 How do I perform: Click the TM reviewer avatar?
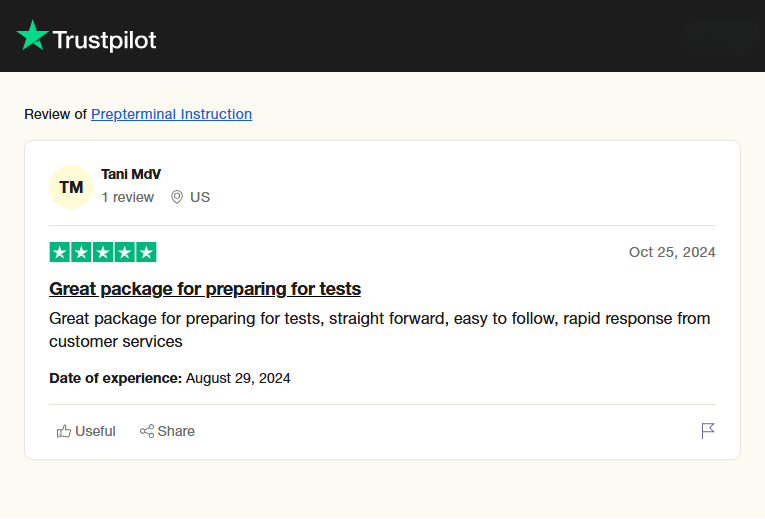point(71,187)
